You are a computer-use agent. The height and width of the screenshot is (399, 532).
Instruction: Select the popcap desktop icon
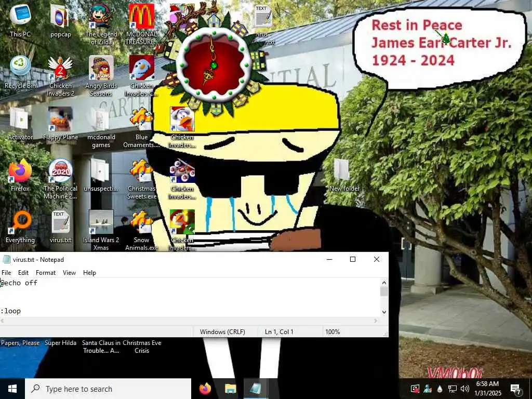60,20
